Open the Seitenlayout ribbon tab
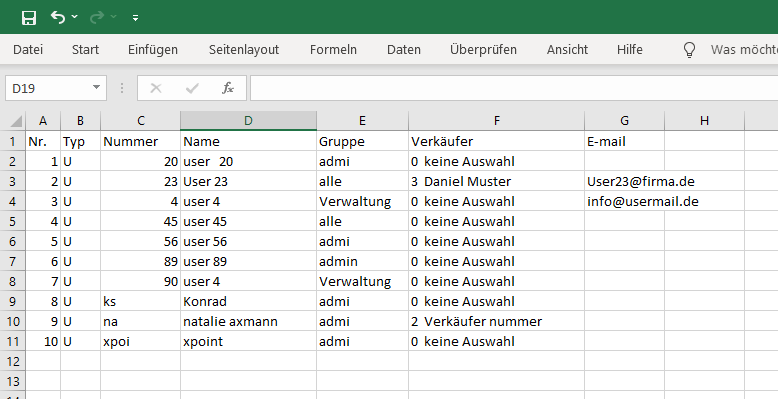Viewport: 778px width, 399px height. 244,50
